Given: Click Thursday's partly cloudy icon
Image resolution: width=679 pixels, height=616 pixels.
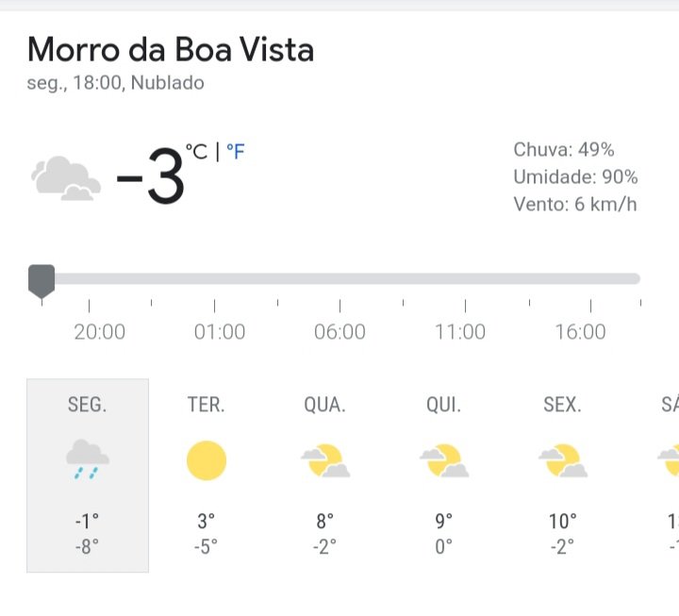Looking at the screenshot, I should click(444, 460).
